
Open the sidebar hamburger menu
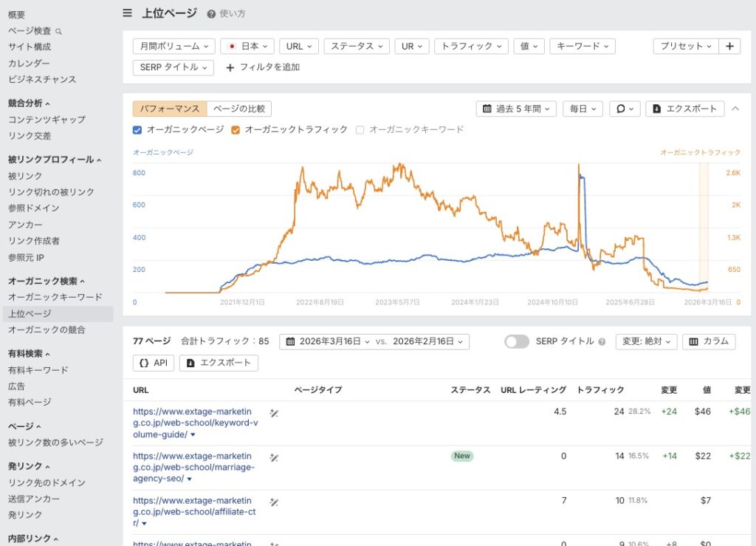(x=127, y=13)
